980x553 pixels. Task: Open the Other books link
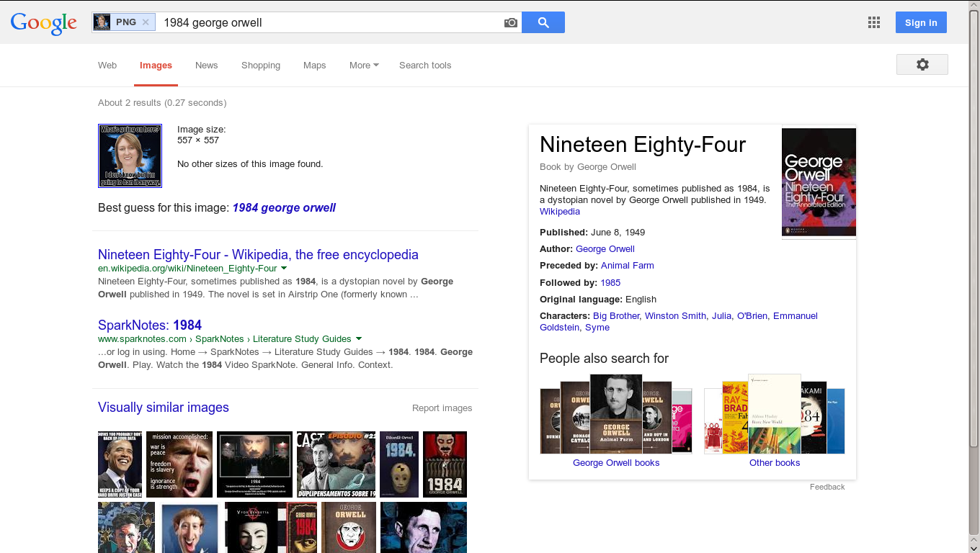click(x=775, y=462)
